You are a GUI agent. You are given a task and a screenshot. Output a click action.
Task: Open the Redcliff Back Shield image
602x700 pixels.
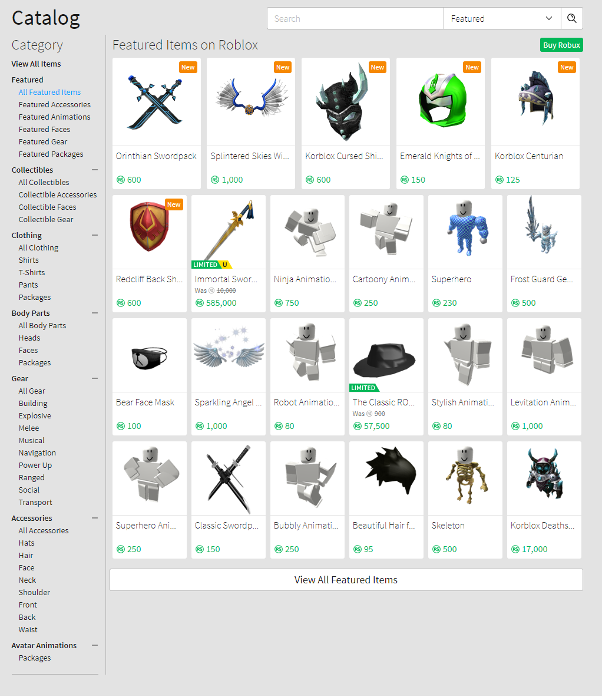coord(150,232)
